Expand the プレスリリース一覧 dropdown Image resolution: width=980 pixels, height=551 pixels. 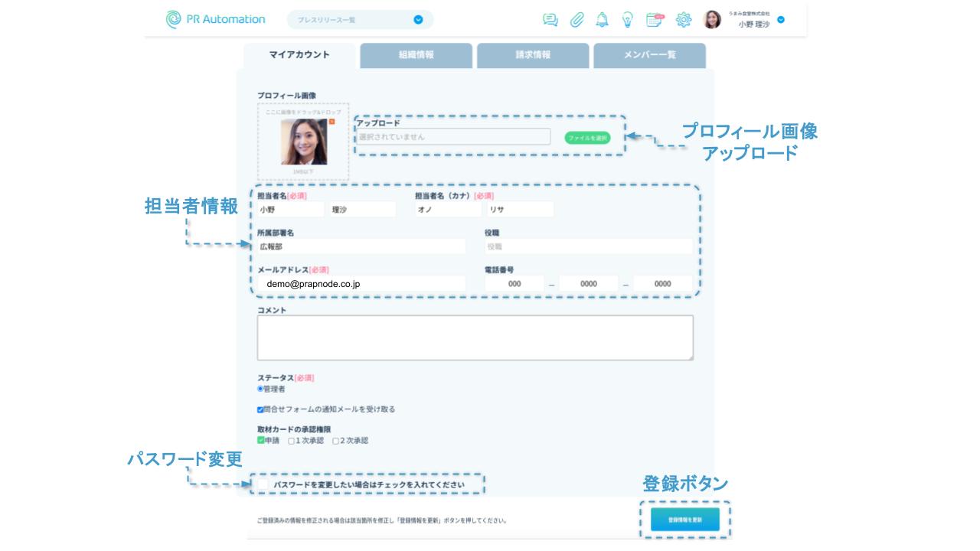pyautogui.click(x=418, y=20)
